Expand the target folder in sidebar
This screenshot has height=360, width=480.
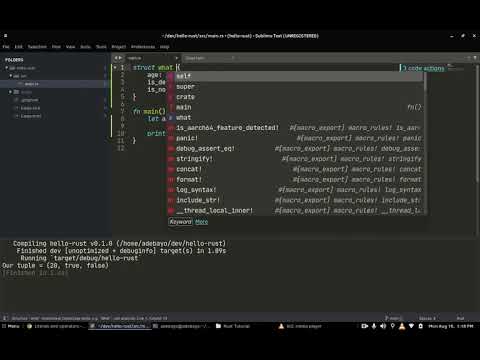(10, 92)
